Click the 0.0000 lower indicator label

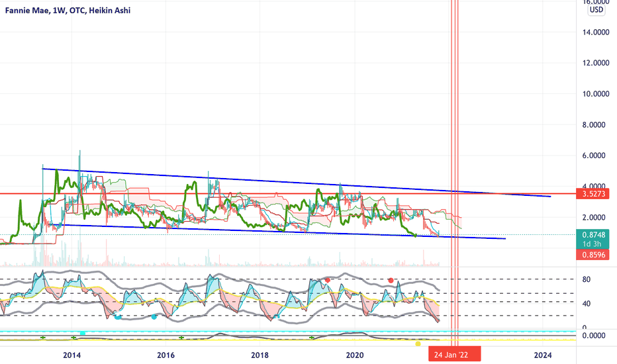coord(594,336)
